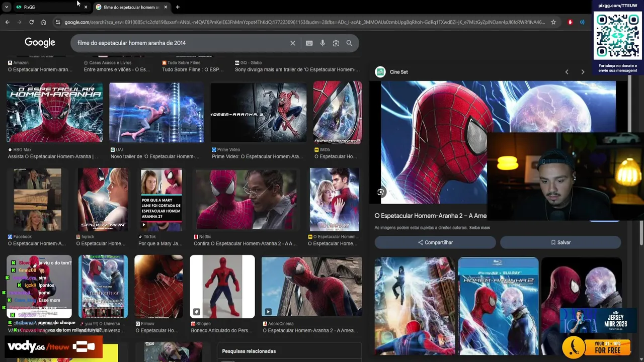Go to Google home via the logo
The height and width of the screenshot is (362, 644).
coord(40,43)
